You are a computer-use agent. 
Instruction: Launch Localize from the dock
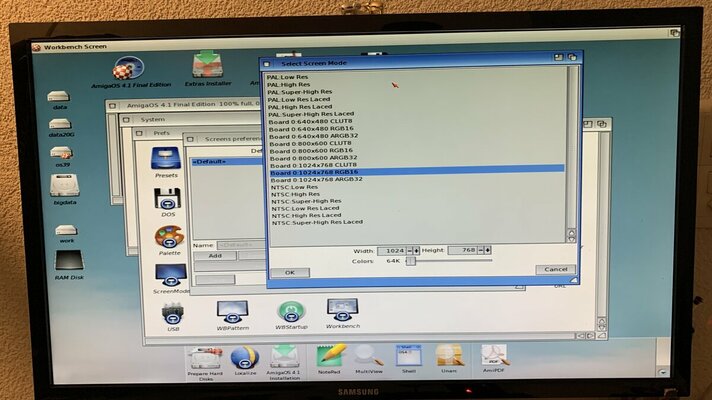245,358
